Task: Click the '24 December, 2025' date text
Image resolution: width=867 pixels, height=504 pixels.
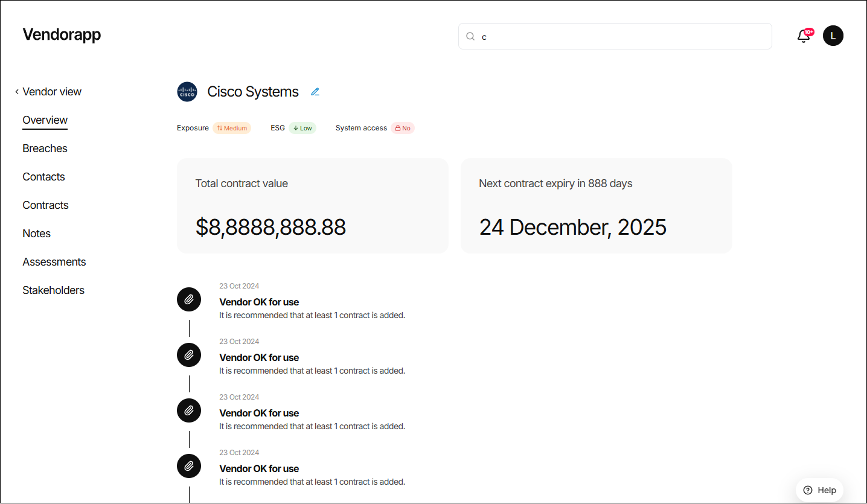Action: pos(573,227)
